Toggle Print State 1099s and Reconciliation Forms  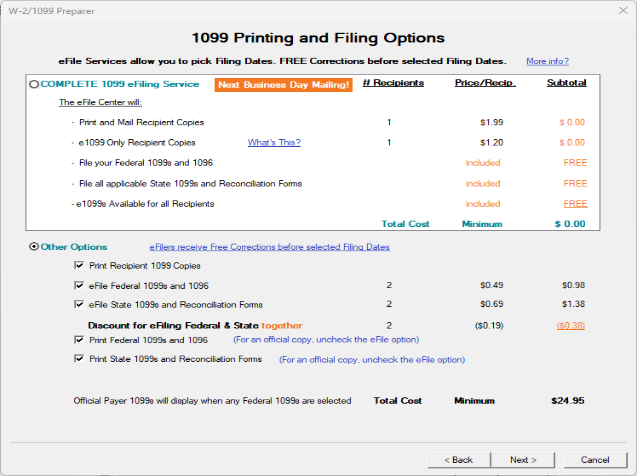[x=79, y=359]
